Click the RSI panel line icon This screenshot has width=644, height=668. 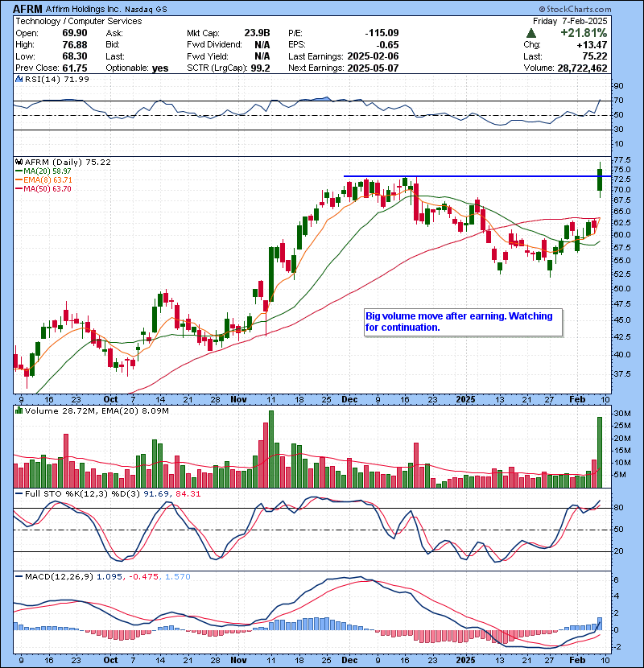tap(19, 79)
